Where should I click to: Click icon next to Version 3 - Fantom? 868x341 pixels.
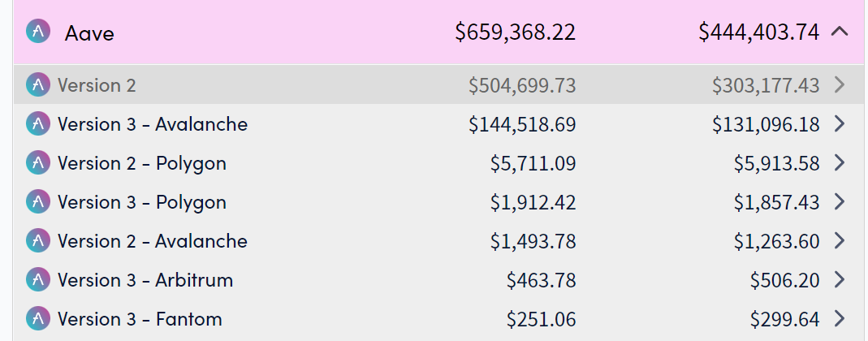coord(38,319)
